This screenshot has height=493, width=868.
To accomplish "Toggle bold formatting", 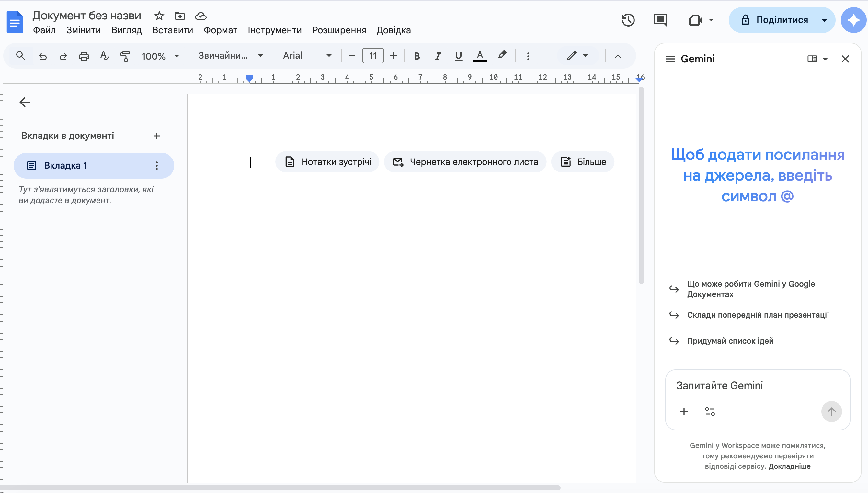I will coord(417,56).
